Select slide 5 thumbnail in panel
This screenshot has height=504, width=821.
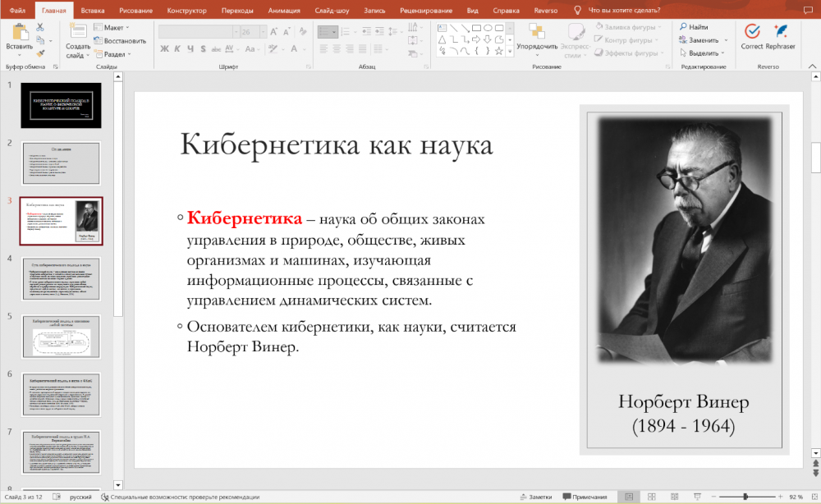point(62,335)
